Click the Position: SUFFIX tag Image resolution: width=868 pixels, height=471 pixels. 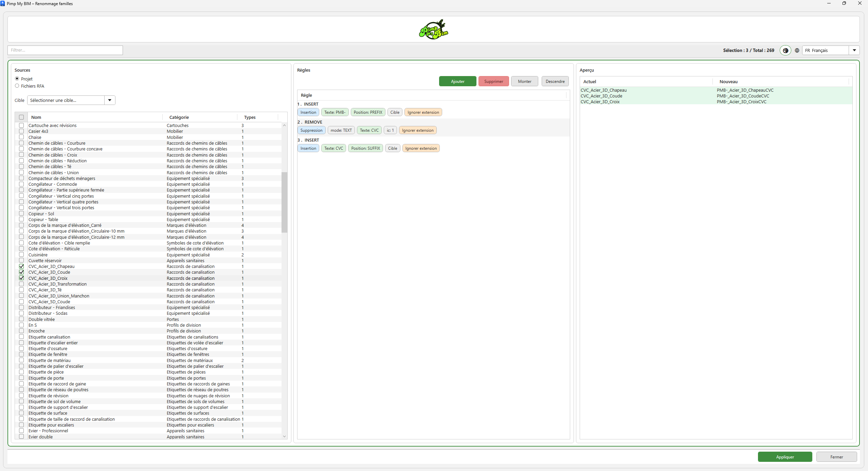click(365, 148)
